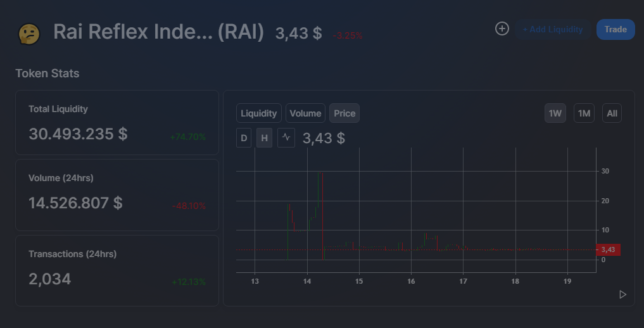
Task: Click the x-axis date label 19
Action: [567, 281]
